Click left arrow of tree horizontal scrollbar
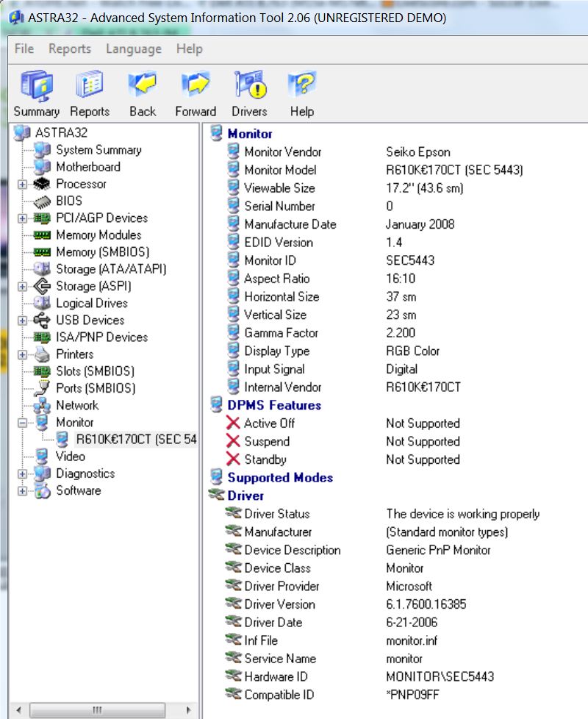The width and height of the screenshot is (588, 719). pos(19,710)
